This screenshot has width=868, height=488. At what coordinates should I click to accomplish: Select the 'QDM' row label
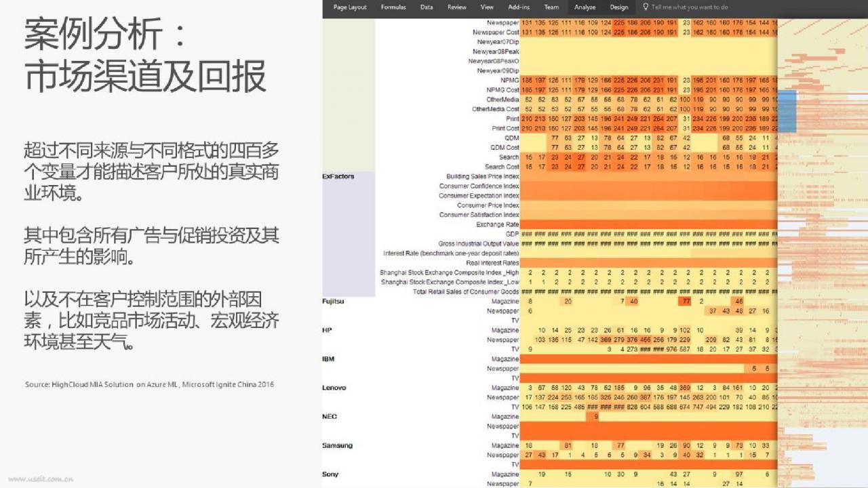click(x=512, y=138)
